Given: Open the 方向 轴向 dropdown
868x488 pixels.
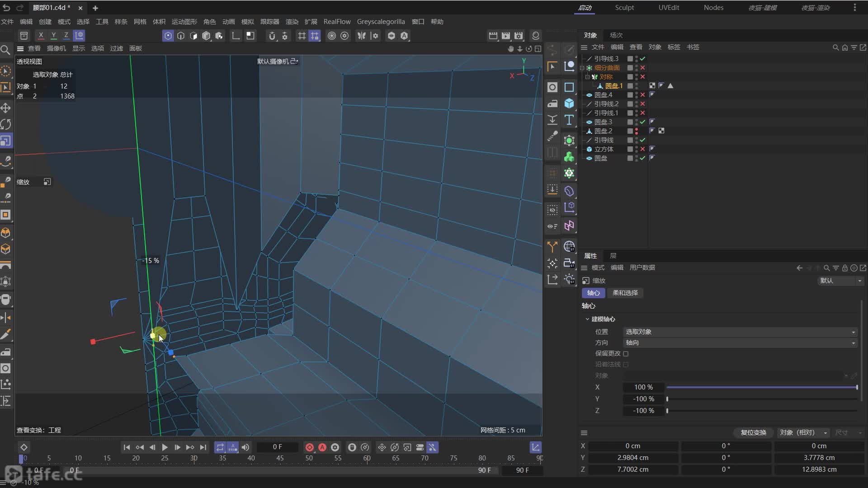Looking at the screenshot, I should [740, 343].
